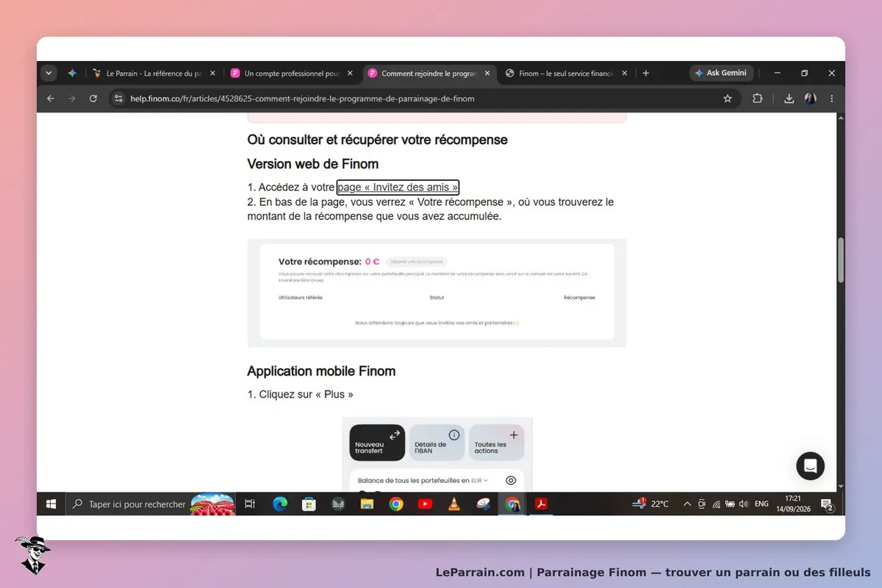Close the Finom – le seul service tab
882x588 pixels.
625,73
